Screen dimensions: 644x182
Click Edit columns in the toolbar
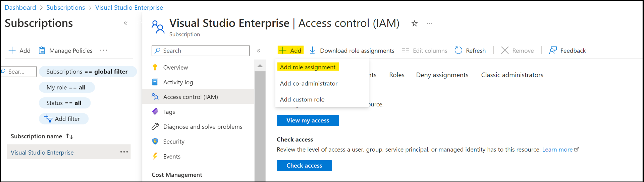coord(424,51)
